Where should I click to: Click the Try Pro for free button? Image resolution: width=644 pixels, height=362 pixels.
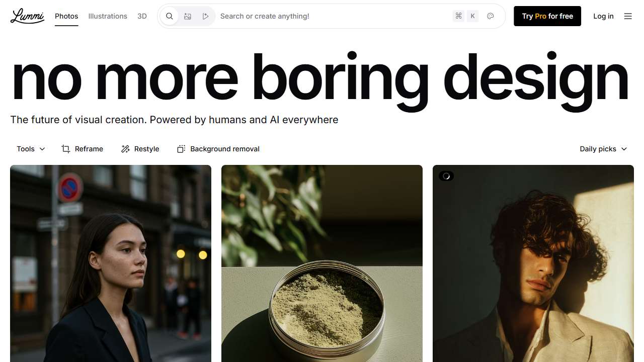tap(547, 16)
